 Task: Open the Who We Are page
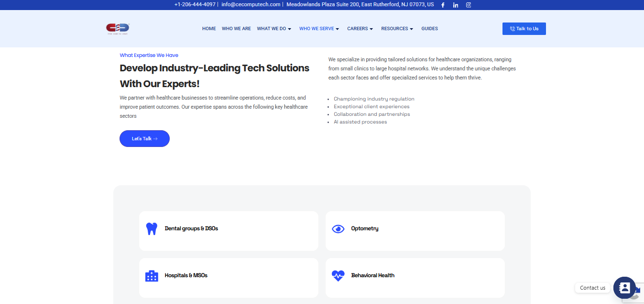pyautogui.click(x=236, y=29)
